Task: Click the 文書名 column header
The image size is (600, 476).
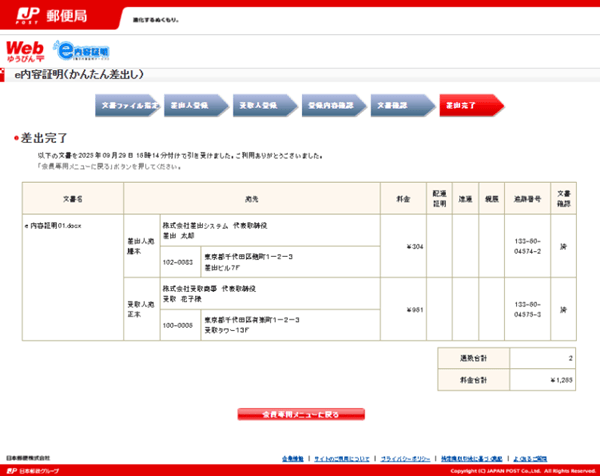Action: [x=73, y=199]
